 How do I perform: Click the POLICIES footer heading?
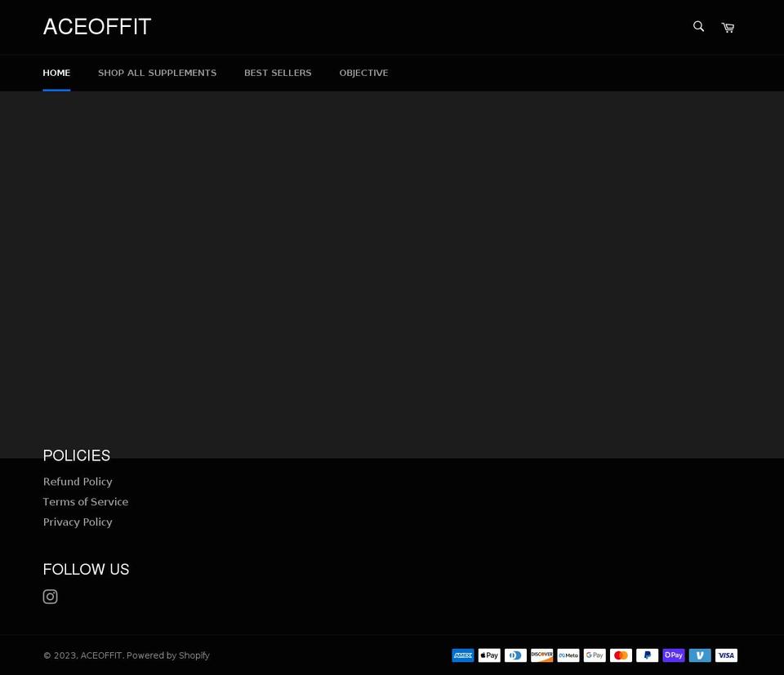[x=77, y=455]
